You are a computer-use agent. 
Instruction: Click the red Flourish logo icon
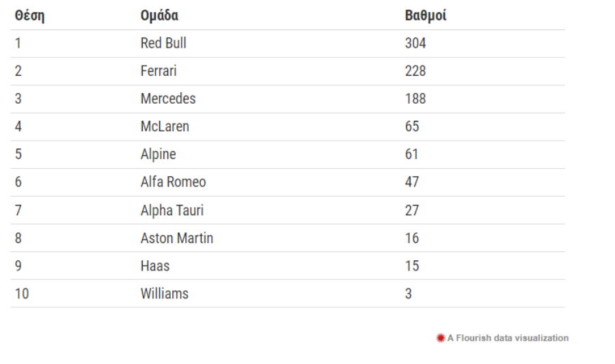pyautogui.click(x=441, y=338)
